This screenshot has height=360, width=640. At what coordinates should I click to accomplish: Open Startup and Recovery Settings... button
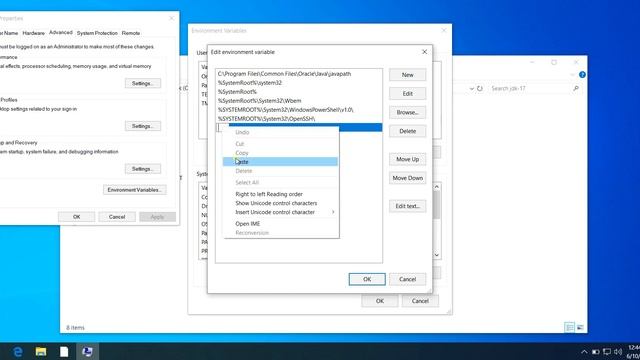tap(143, 169)
